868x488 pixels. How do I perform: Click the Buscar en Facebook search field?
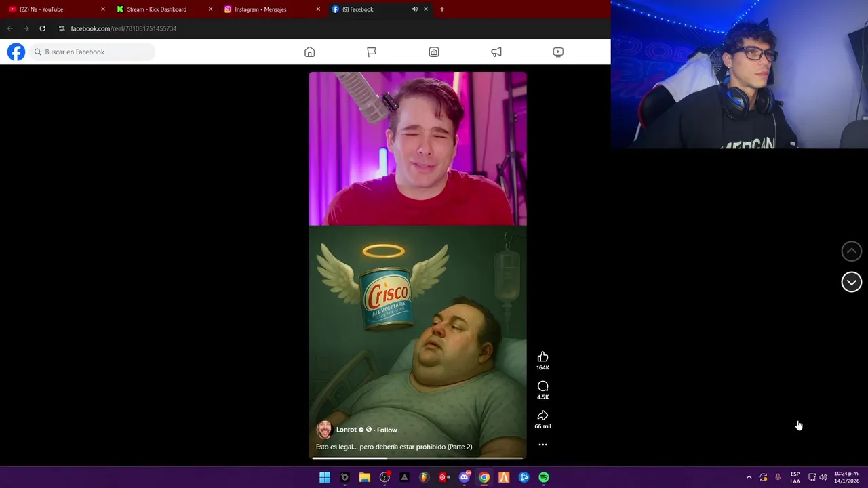click(x=92, y=52)
